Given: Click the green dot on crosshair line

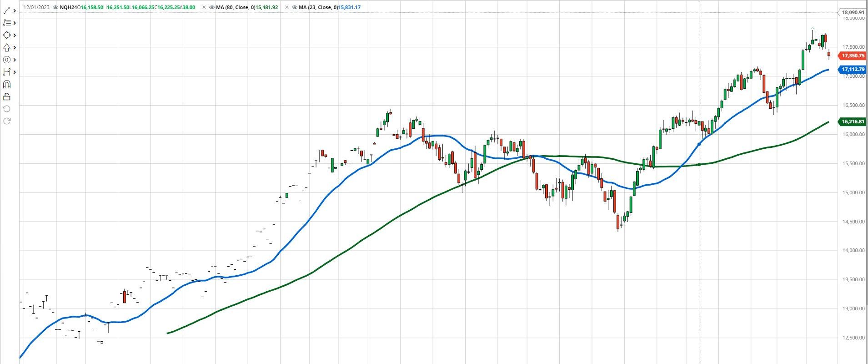Looking at the screenshot, I should [x=699, y=164].
